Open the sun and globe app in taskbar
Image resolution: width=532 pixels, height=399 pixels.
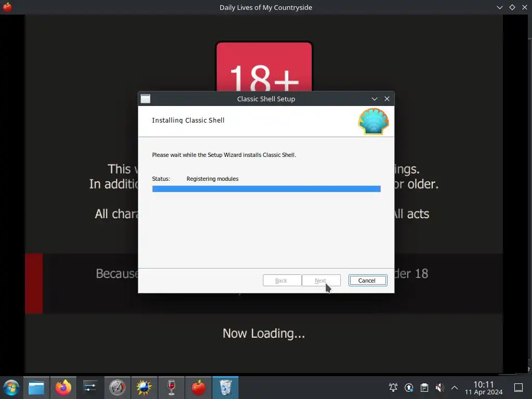tap(144, 388)
